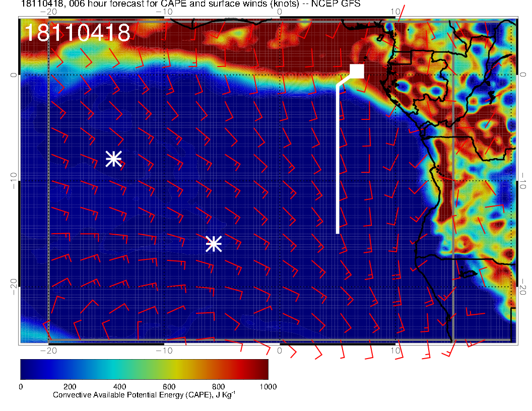
Task: Click the dark blue end of the color bar
Action: coord(26,369)
